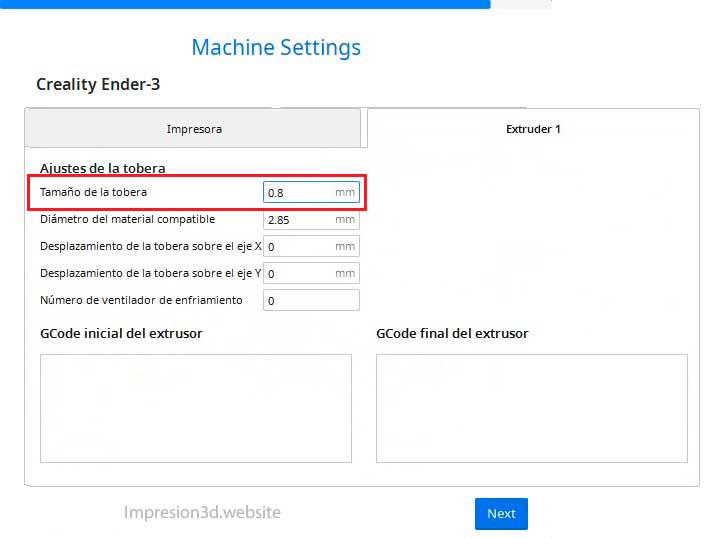Select the Extruder 1 tab
This screenshot has width=709, height=538.
(533, 129)
